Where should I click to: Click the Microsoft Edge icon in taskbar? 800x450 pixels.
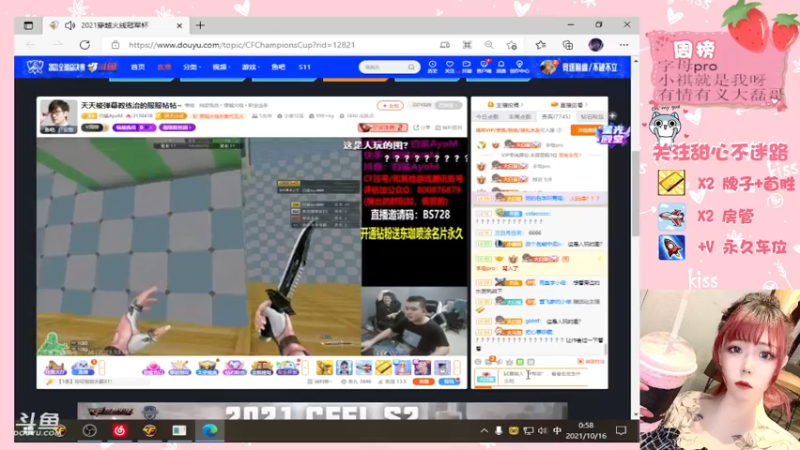tap(209, 431)
